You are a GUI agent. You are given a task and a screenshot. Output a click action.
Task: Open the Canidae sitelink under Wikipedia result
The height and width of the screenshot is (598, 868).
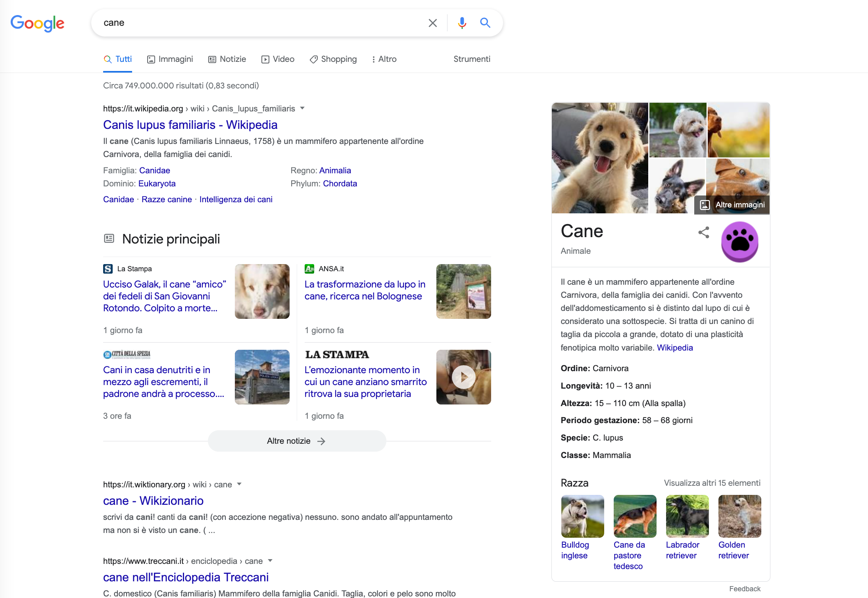(x=119, y=199)
